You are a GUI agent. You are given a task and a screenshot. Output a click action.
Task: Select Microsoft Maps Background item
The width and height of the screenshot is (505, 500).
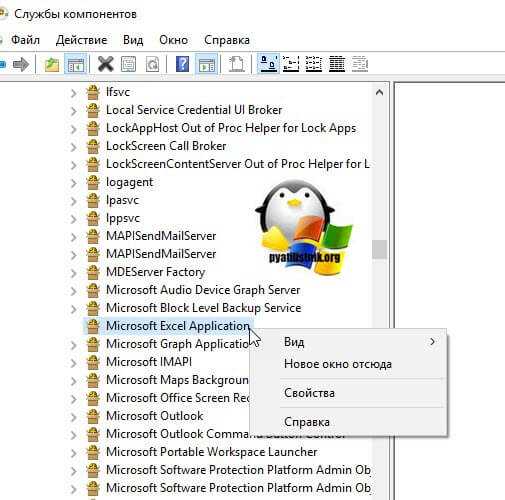177,380
